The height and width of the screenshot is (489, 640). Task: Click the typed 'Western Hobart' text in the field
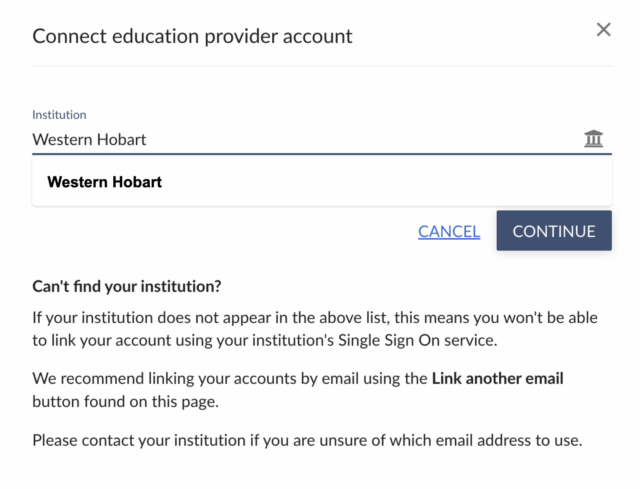coord(89,140)
